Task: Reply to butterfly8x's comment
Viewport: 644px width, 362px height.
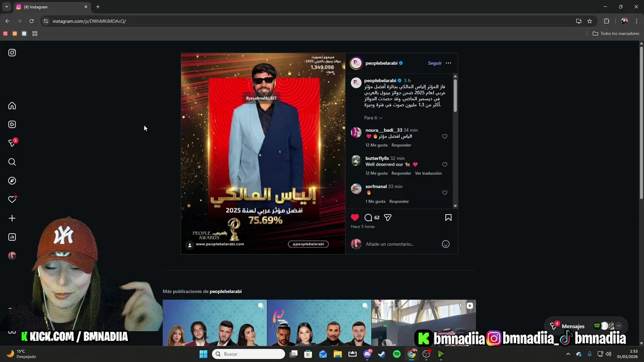Action: coord(401,173)
